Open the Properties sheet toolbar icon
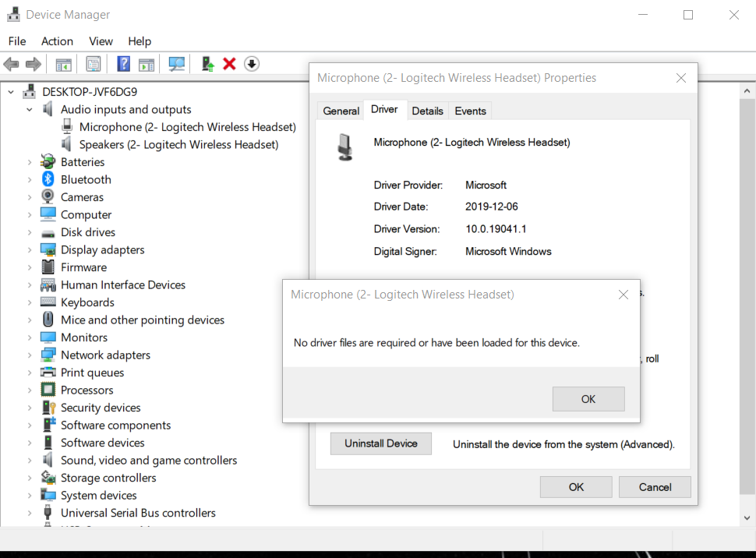Viewport: 756px width, 558px height. click(93, 64)
